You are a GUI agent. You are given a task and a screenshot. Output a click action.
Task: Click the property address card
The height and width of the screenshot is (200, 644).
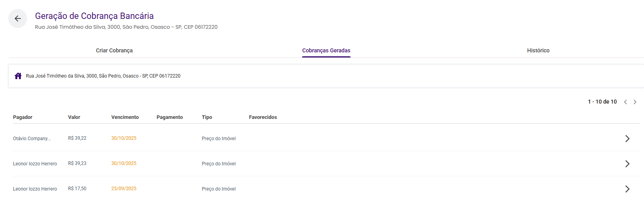[x=326, y=76]
